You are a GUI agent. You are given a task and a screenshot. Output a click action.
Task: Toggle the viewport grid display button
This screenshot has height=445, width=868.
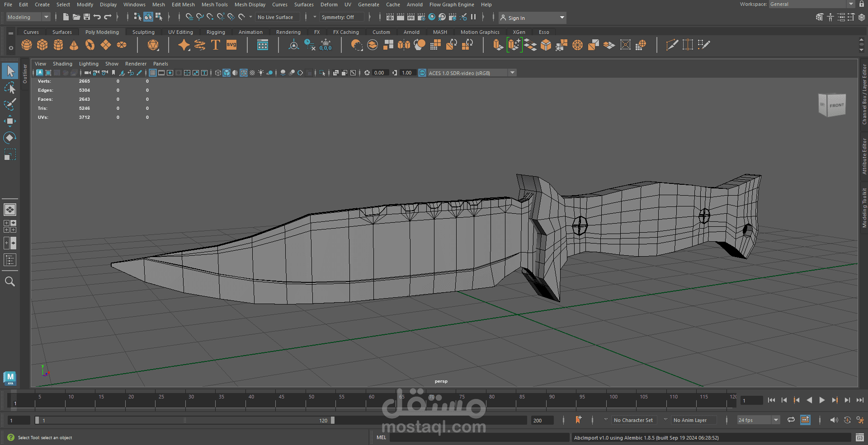(x=153, y=73)
